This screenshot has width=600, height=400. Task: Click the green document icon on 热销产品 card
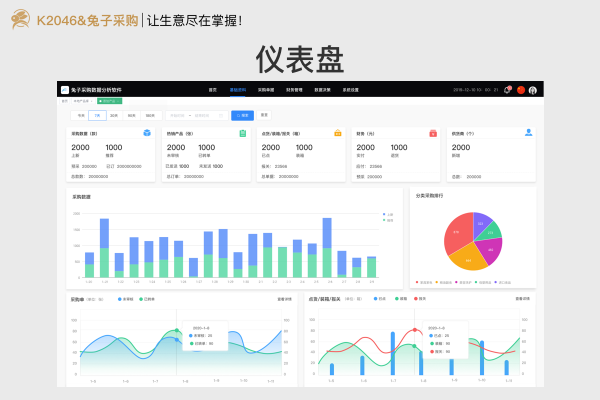pyautogui.click(x=243, y=133)
